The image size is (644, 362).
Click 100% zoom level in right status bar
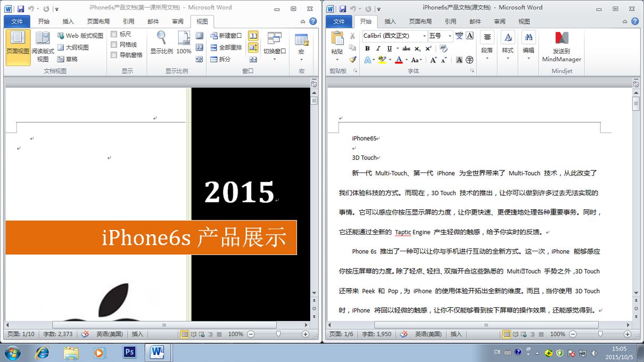[557, 334]
